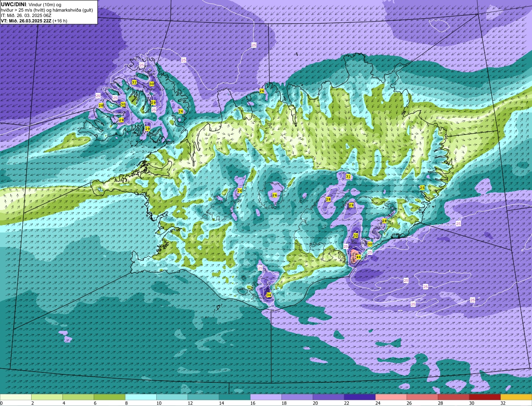Screen dimensions: 532x406
Task: Pick the 10–12 m/s legend swatch
Action: (x=172, y=397)
